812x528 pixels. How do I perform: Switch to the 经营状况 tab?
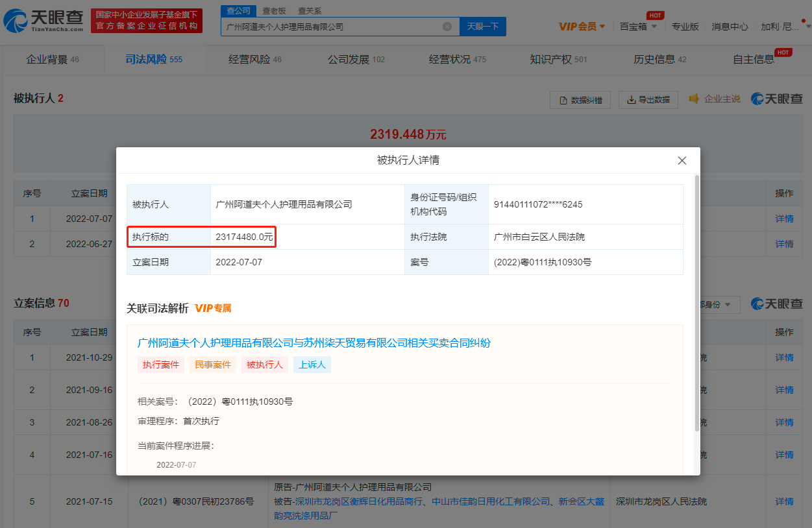point(458,60)
